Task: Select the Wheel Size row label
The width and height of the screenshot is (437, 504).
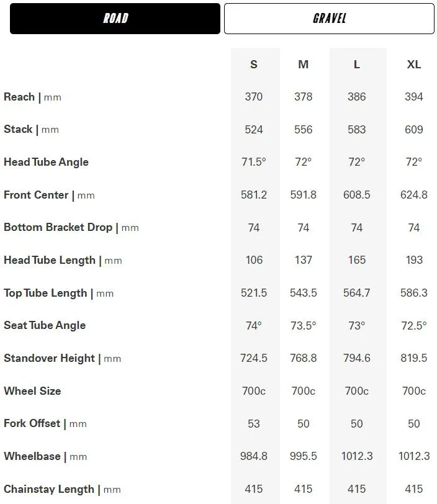Action: click(32, 391)
